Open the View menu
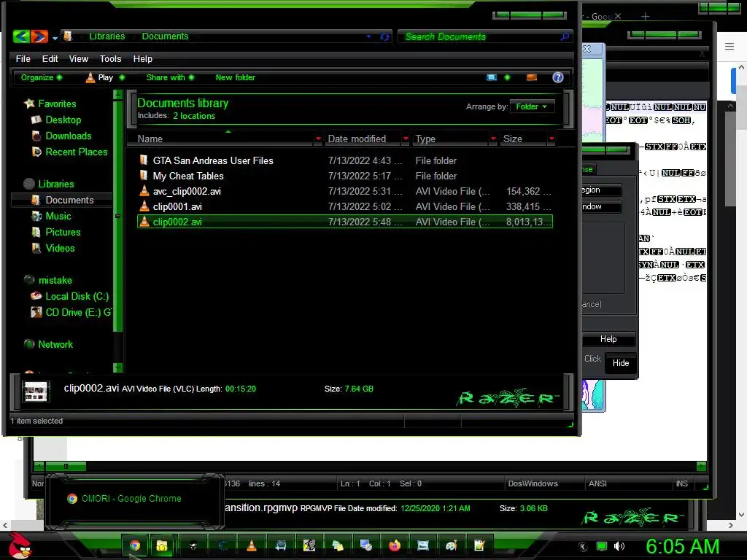The image size is (747, 560). (x=79, y=58)
